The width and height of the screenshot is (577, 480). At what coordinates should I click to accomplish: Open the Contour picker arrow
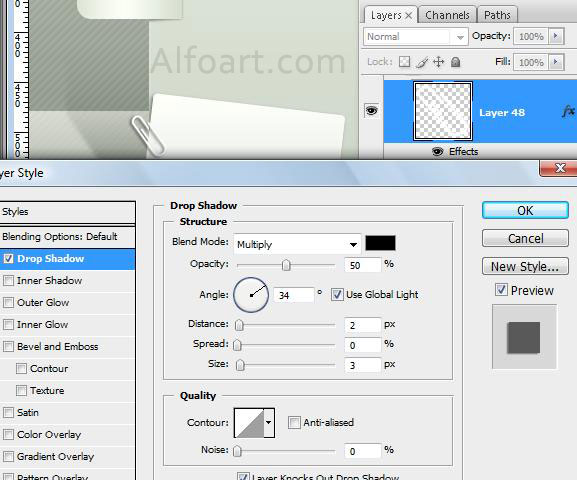pos(269,423)
